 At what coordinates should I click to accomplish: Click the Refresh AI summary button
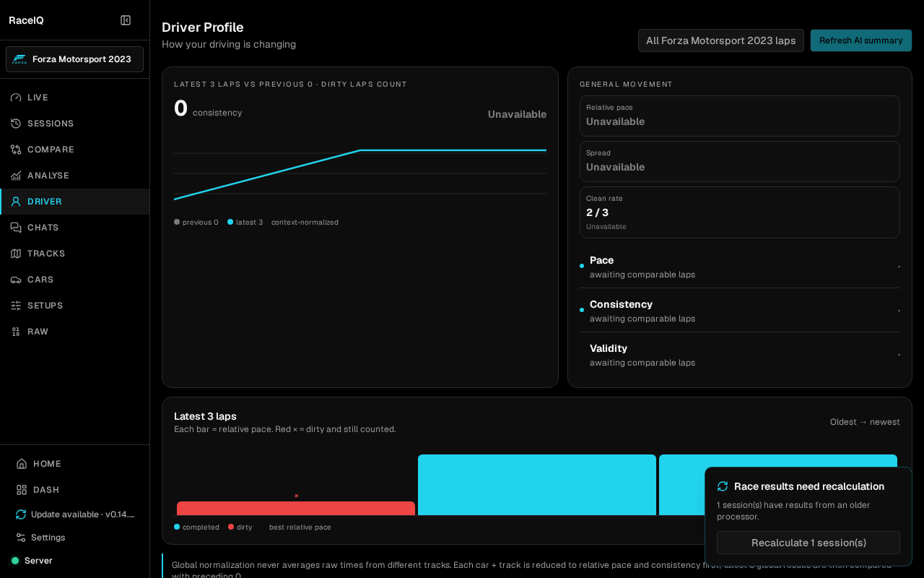pos(861,40)
